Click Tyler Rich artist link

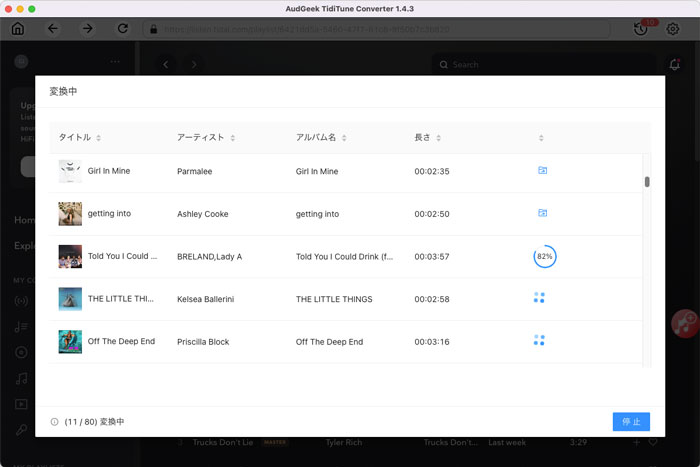(x=344, y=442)
